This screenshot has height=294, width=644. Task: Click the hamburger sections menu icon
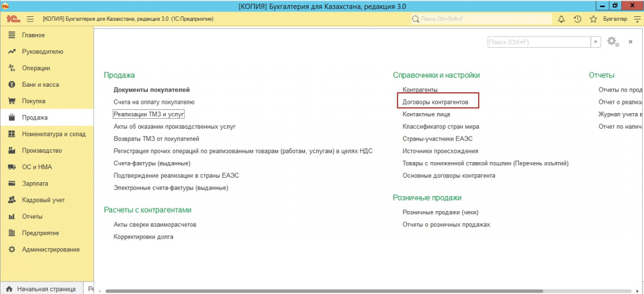[30, 19]
